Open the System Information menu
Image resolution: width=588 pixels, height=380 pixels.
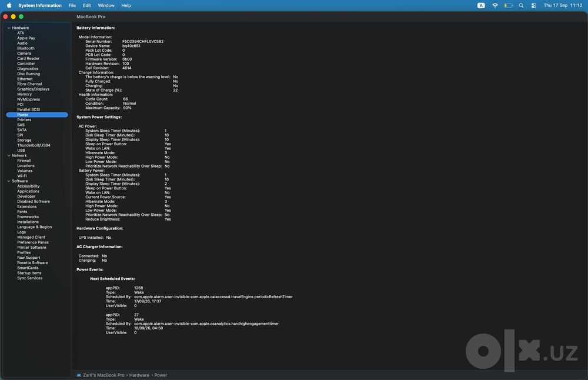pos(40,5)
